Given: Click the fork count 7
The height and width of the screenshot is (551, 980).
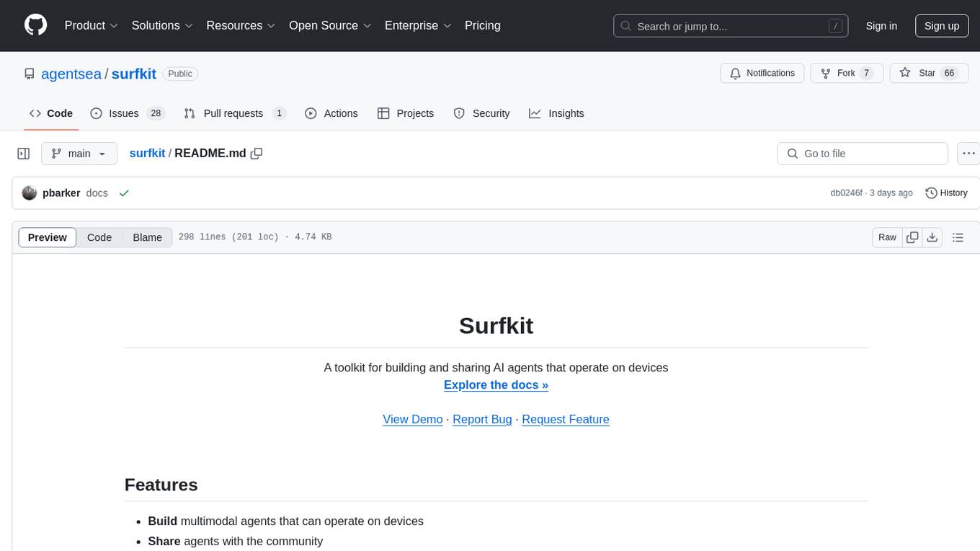Looking at the screenshot, I should click(x=867, y=73).
